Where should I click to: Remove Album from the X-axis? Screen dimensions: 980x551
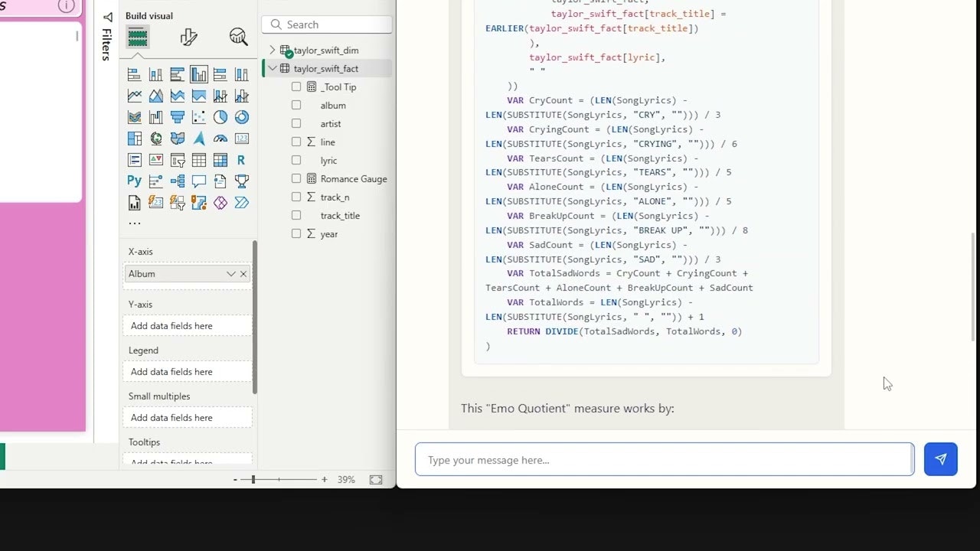[243, 273]
